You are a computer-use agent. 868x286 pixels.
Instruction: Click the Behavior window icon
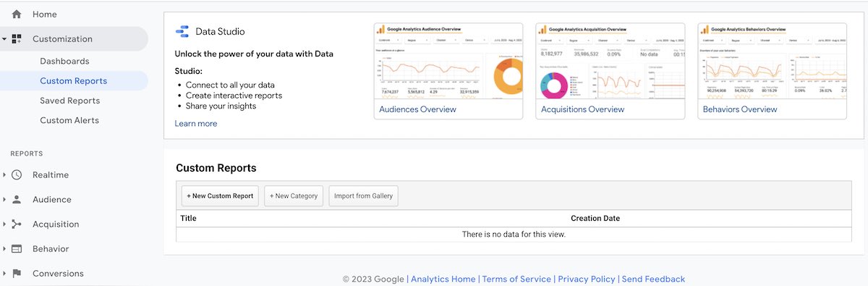point(17,249)
